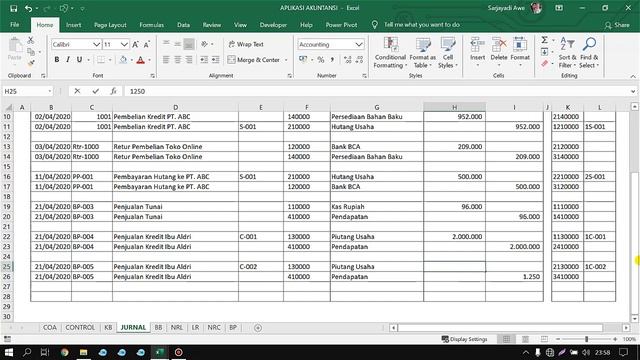Open the Insert ribbon tab
The width and height of the screenshot is (640, 360).
click(73, 25)
